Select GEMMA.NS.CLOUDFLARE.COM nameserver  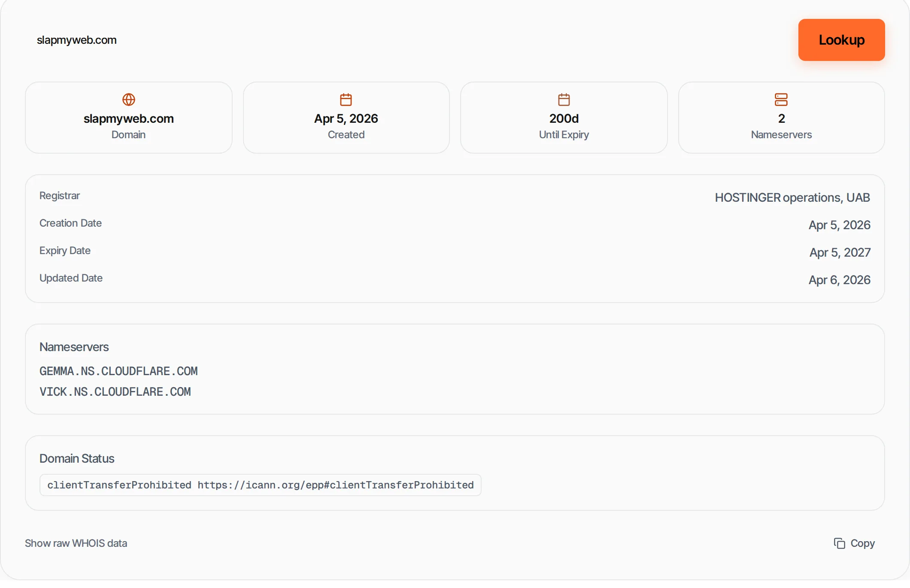pos(118,371)
